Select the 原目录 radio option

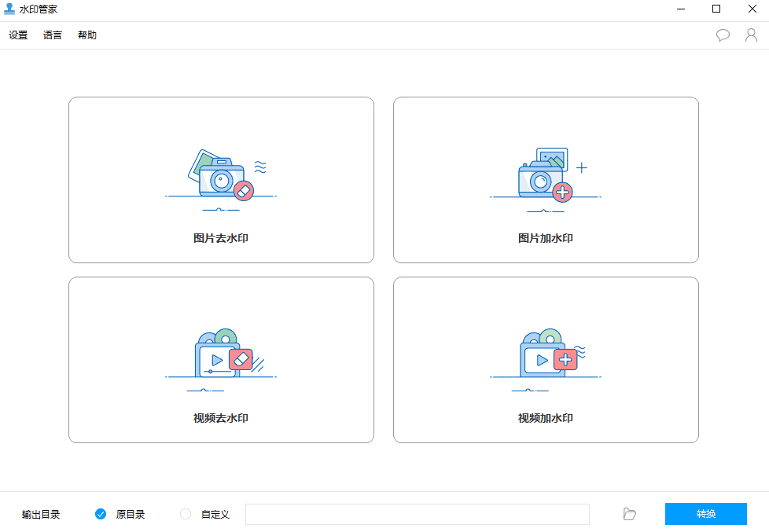tap(101, 514)
